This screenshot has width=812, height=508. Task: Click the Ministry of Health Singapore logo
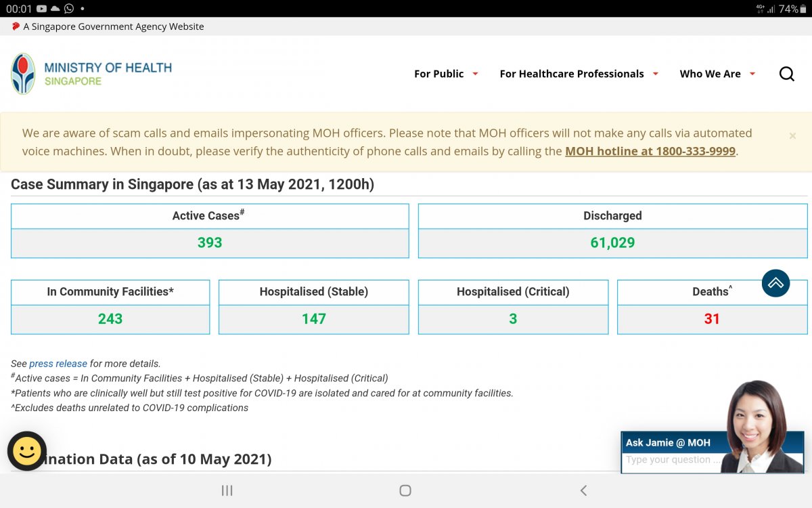click(91, 74)
